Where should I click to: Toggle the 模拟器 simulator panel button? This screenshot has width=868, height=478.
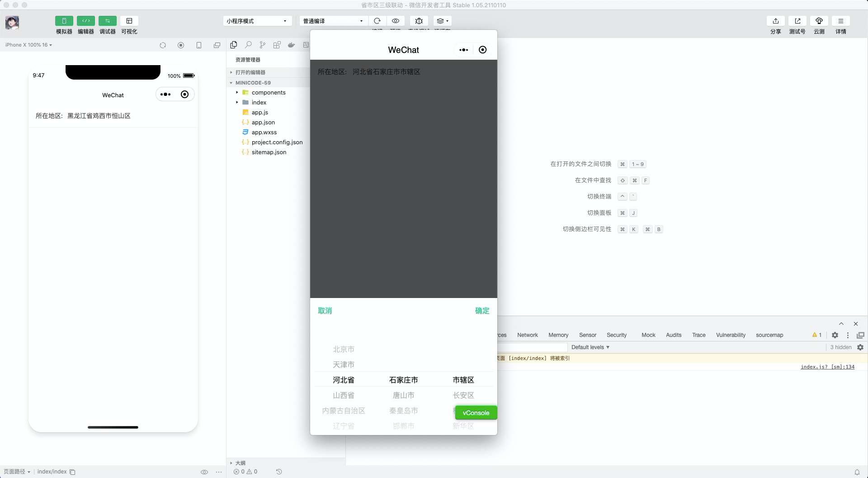point(64,21)
